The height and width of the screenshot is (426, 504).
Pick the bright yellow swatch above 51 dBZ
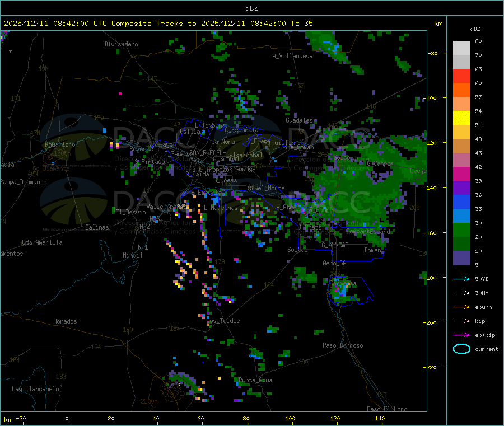click(461, 118)
